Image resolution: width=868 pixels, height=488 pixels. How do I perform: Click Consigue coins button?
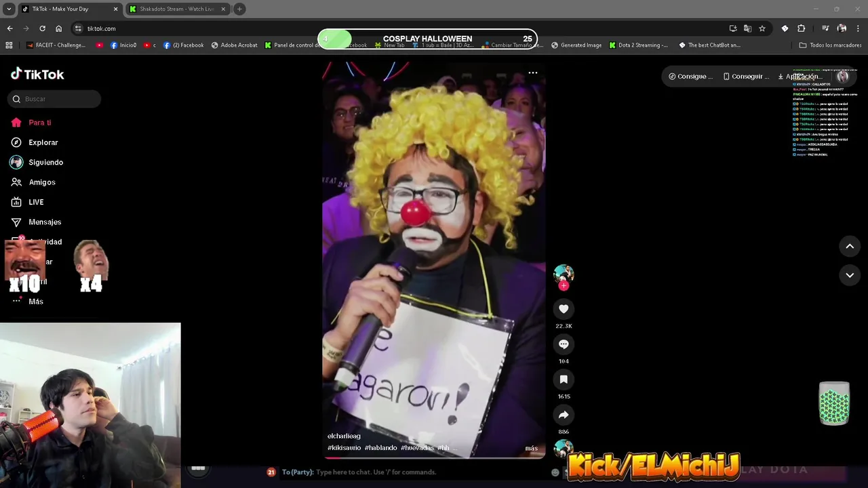pos(690,77)
